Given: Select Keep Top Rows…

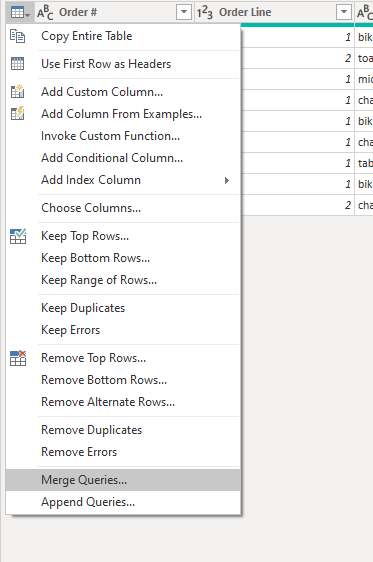Looking at the screenshot, I should pyautogui.click(x=123, y=236).
